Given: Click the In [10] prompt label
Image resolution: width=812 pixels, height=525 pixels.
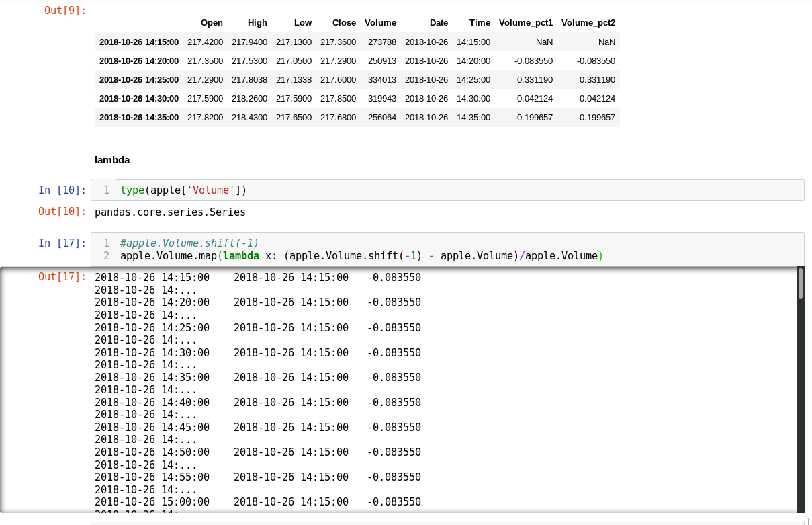Looking at the screenshot, I should pos(62,190).
